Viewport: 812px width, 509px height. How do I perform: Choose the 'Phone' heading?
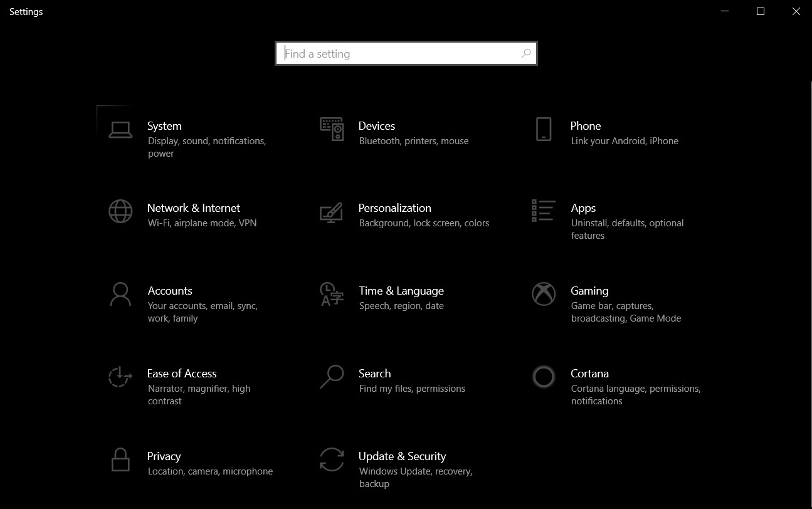tap(586, 126)
